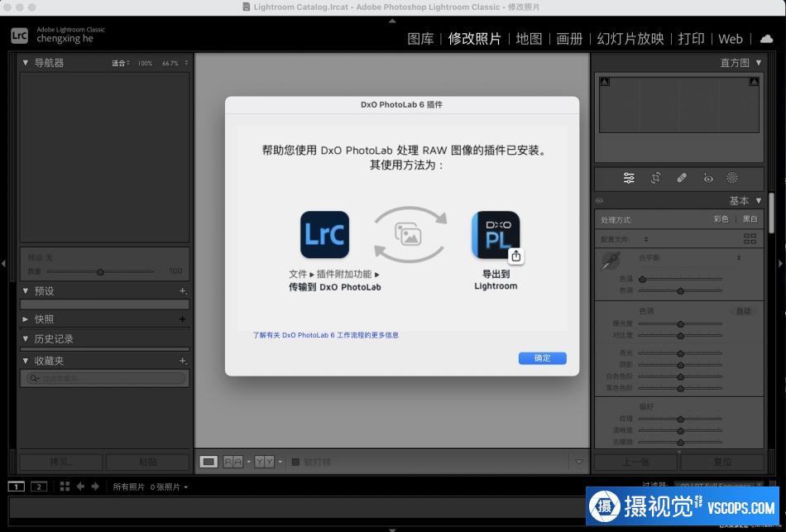
Task: Enable the 软打样 soft proofing checkbox
Action: 295,462
